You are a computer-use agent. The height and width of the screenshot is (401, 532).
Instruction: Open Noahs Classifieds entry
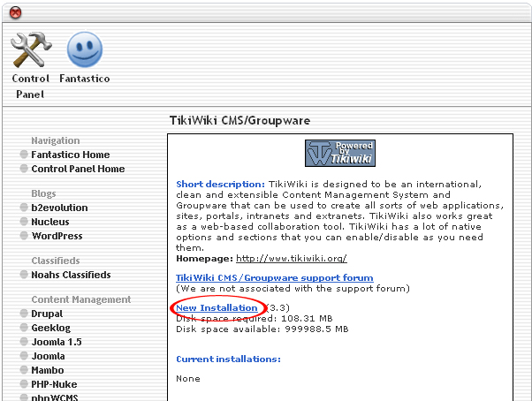click(71, 275)
